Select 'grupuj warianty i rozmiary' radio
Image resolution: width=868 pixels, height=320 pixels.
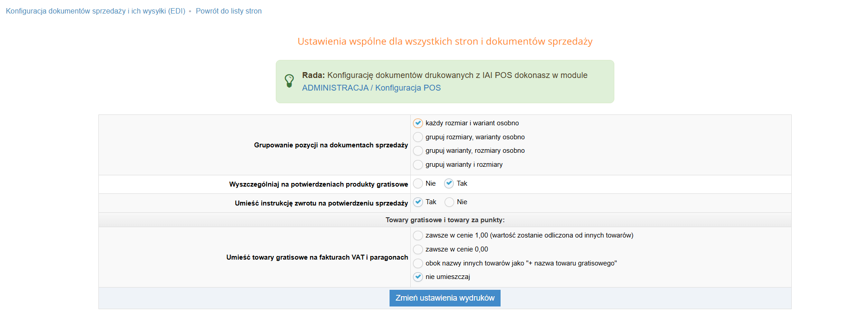(418, 165)
